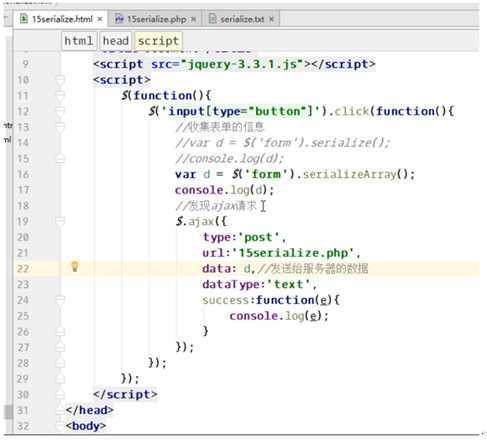Collapse the $.ajax fold on line 19
Screen dimensions: 487x443
(x=60, y=221)
